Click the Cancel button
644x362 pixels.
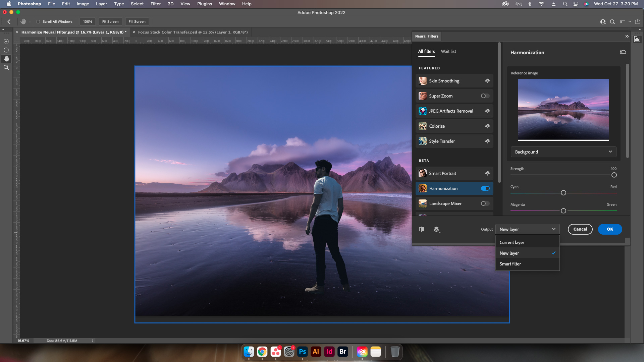(580, 229)
